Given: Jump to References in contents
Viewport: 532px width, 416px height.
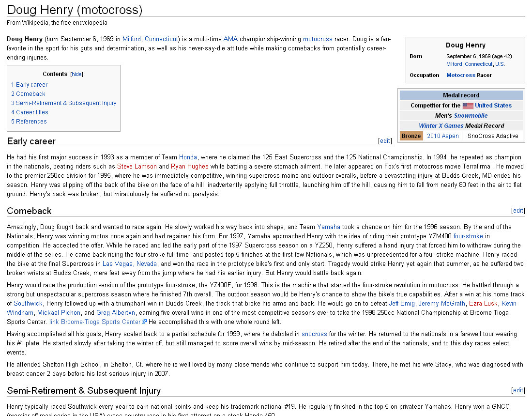Looking at the screenshot, I should [x=29, y=121].
